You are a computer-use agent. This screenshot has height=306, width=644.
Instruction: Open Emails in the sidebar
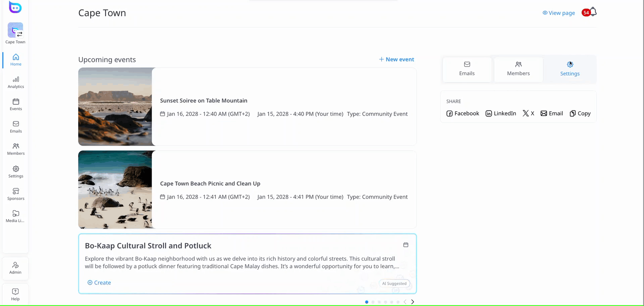[16, 127]
